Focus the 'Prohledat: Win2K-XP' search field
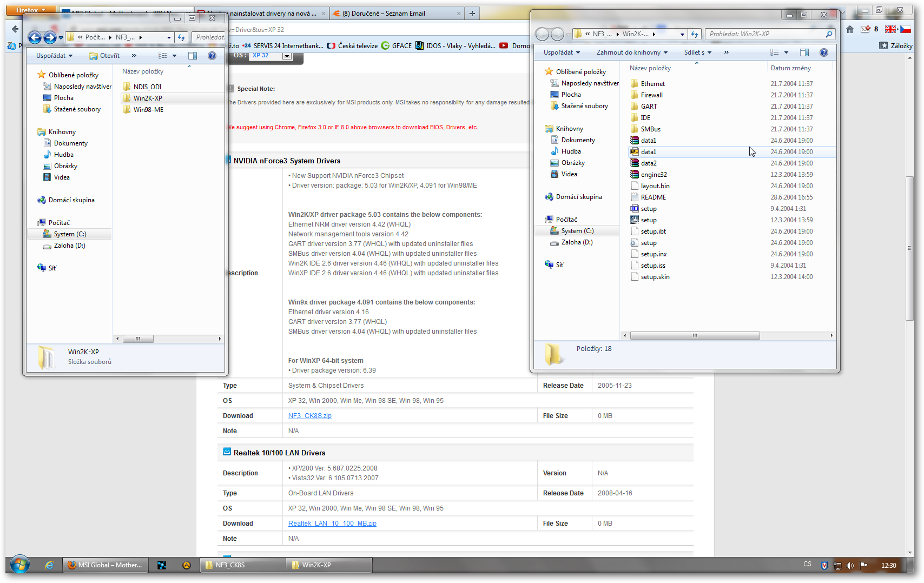The image size is (924, 583). [770, 34]
